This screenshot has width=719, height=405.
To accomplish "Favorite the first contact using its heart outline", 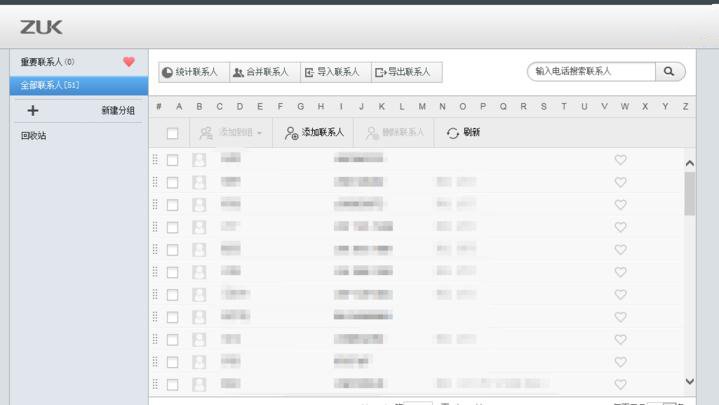I will coord(620,160).
